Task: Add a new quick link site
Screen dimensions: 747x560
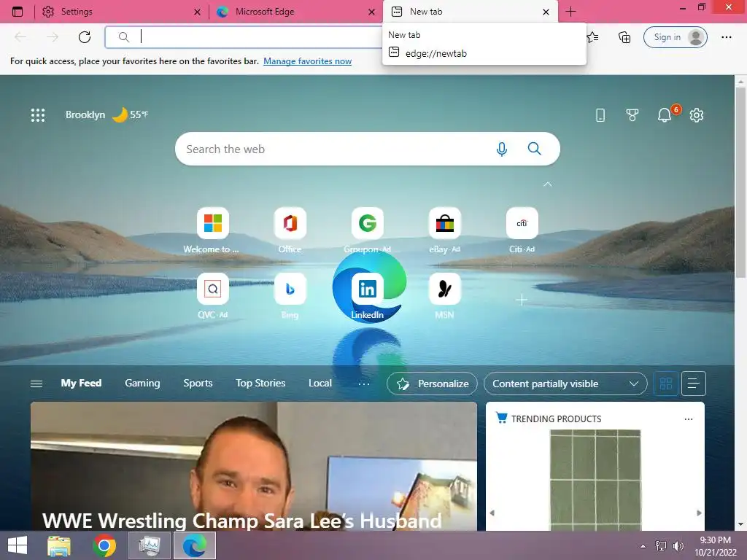Action: point(522,300)
